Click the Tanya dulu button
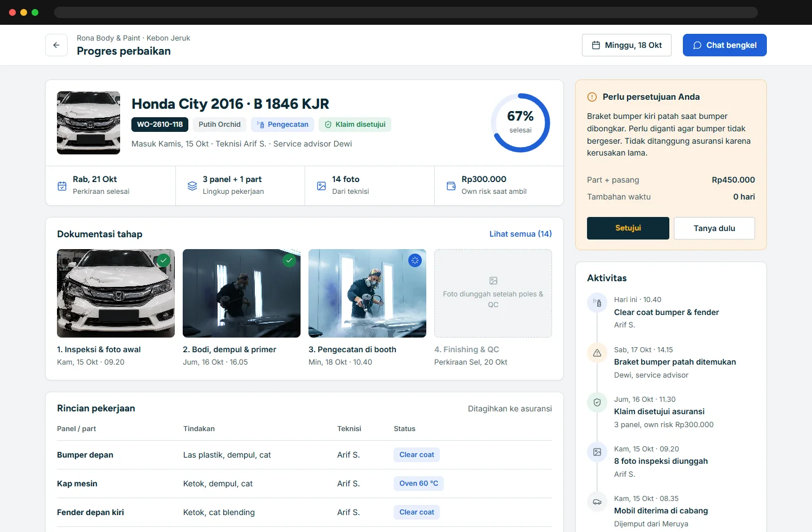The image size is (812, 532). (714, 228)
